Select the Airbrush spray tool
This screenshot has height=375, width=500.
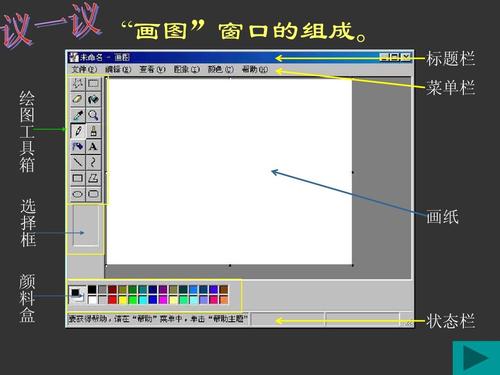[78, 147]
